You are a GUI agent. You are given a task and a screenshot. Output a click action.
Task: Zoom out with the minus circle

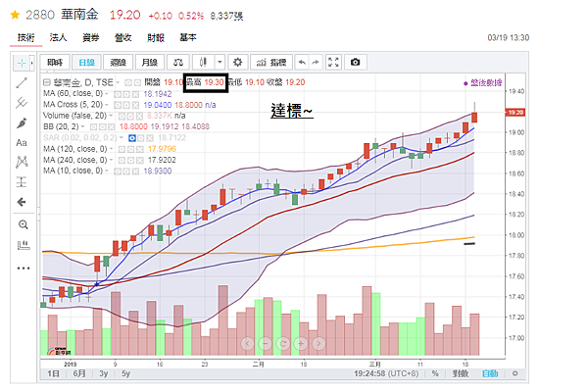pos(266,343)
